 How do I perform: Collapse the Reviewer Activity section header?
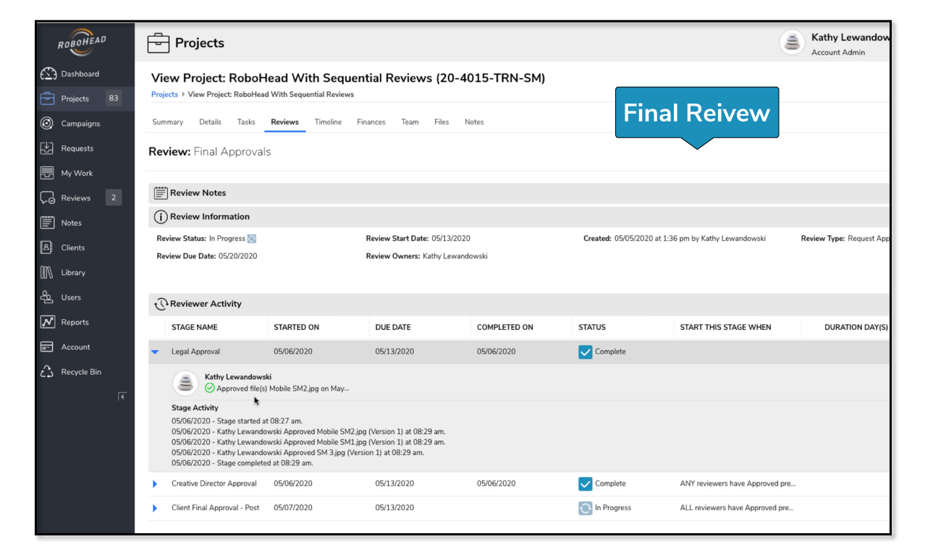[x=519, y=304]
